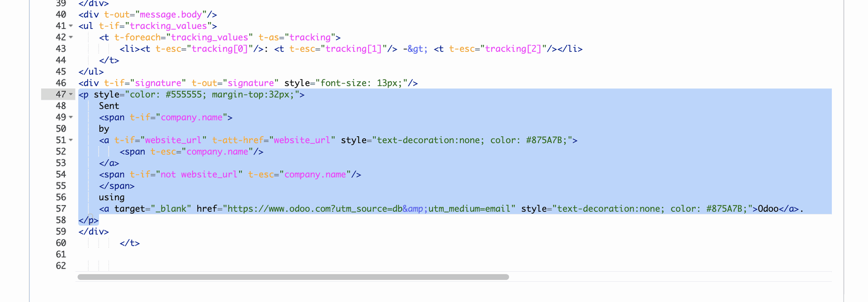The width and height of the screenshot is (868, 302).
Task: Select line number 60 in the gutter
Action: click(x=61, y=243)
